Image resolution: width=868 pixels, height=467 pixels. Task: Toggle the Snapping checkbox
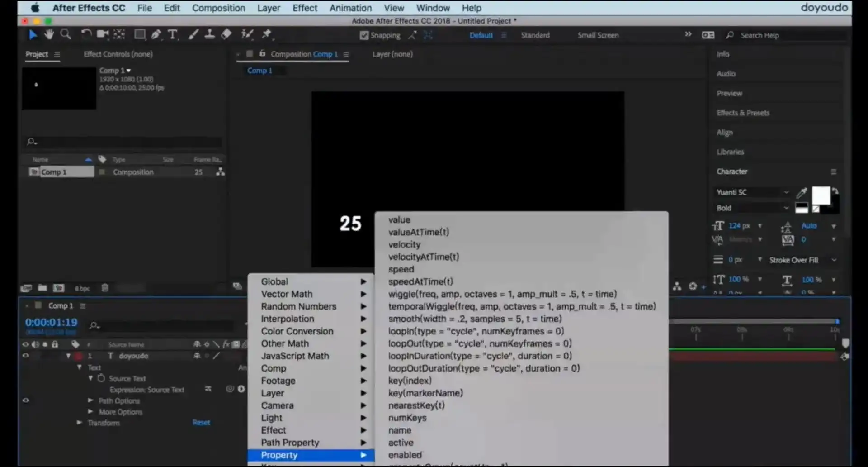point(364,35)
